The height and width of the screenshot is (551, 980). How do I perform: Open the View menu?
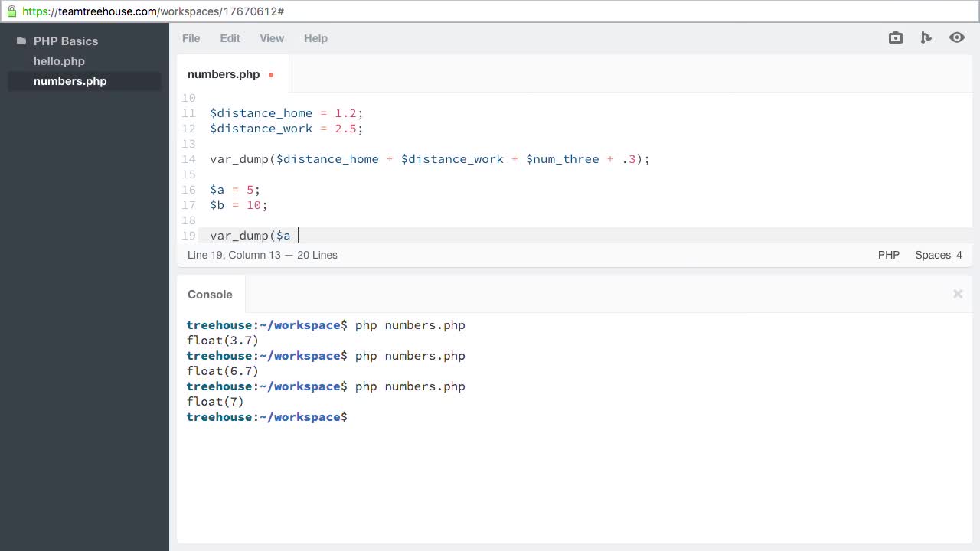272,38
